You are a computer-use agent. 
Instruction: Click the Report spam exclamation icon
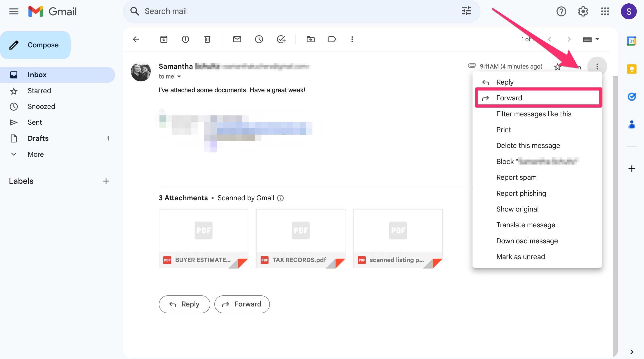[185, 39]
